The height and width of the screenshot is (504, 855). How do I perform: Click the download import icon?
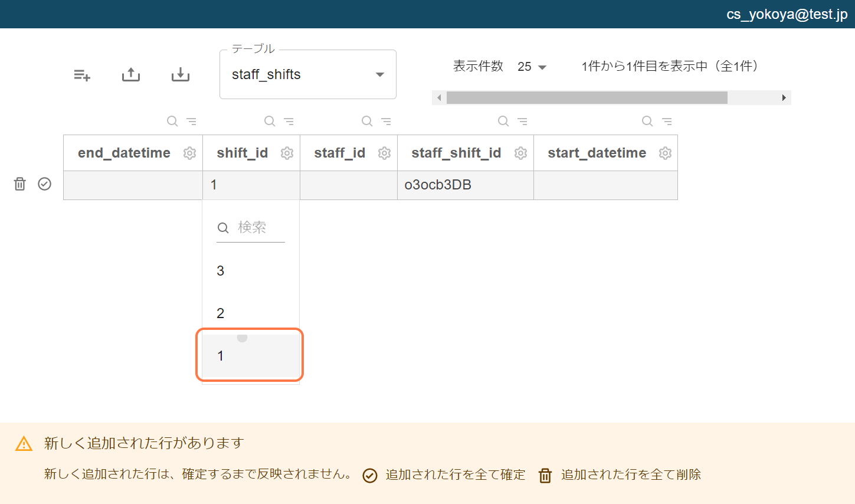pos(181,74)
